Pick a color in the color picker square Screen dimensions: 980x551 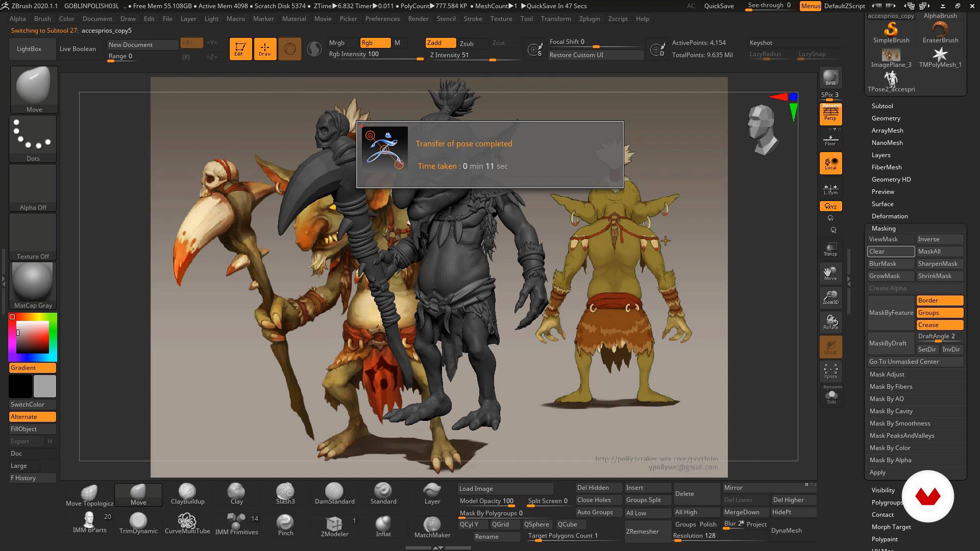[33, 337]
